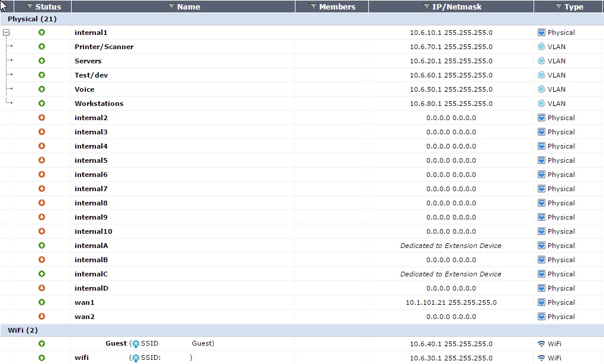
Task: Click the Physical type icon for internal1
Action: pos(541,33)
